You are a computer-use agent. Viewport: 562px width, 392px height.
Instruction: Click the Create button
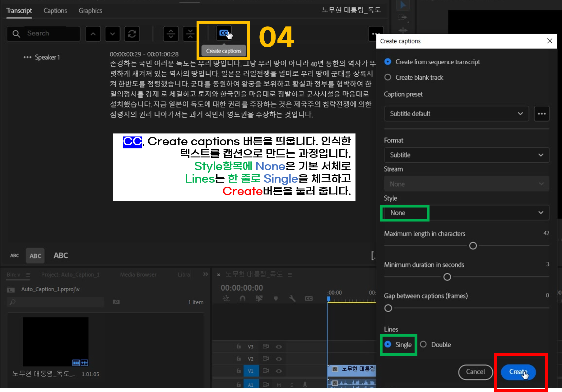(x=518, y=372)
